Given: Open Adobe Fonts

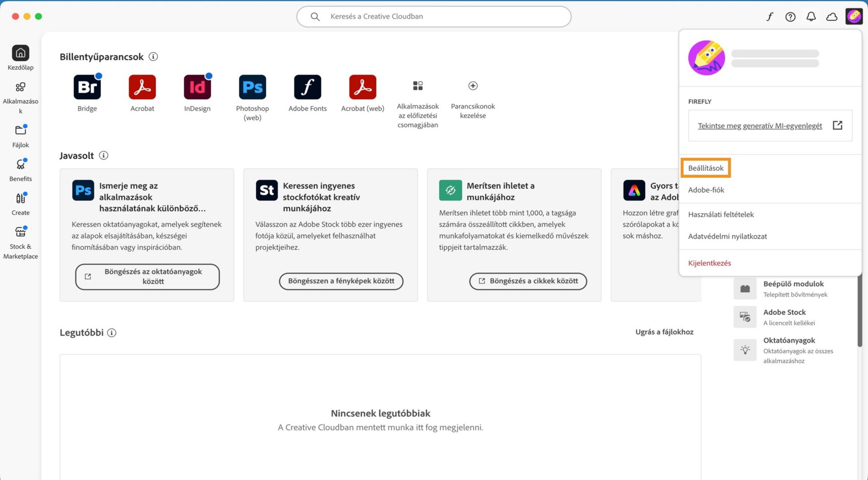Looking at the screenshot, I should click(x=307, y=87).
